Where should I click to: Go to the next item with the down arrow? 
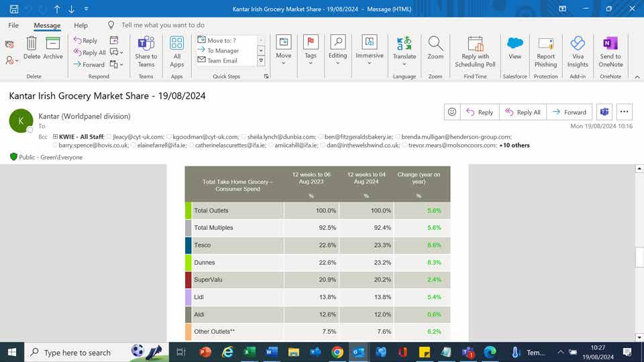[72, 9]
